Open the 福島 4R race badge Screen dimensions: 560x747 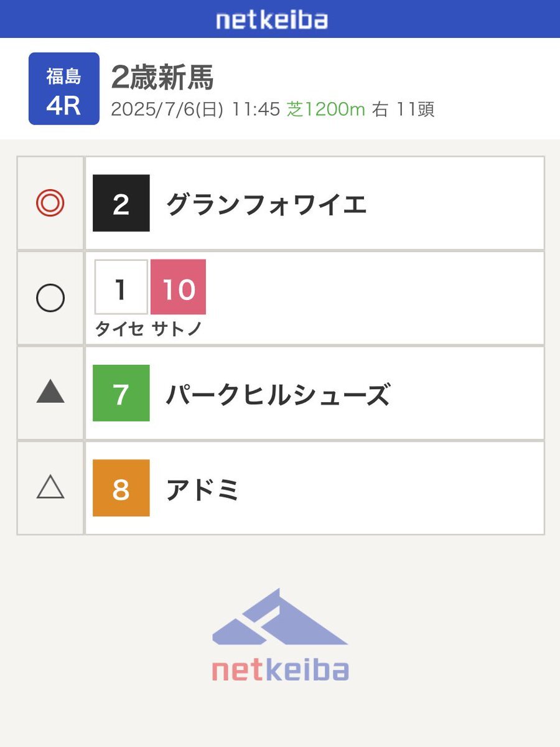click(x=64, y=88)
